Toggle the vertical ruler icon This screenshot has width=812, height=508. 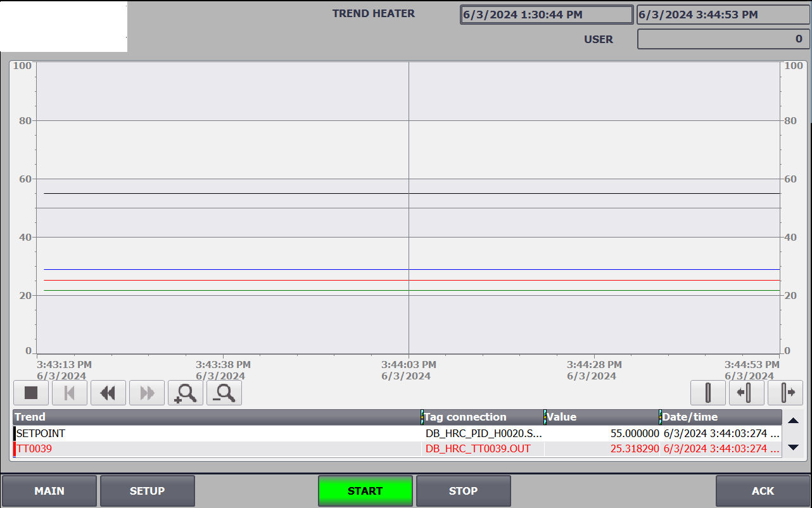pyautogui.click(x=707, y=393)
